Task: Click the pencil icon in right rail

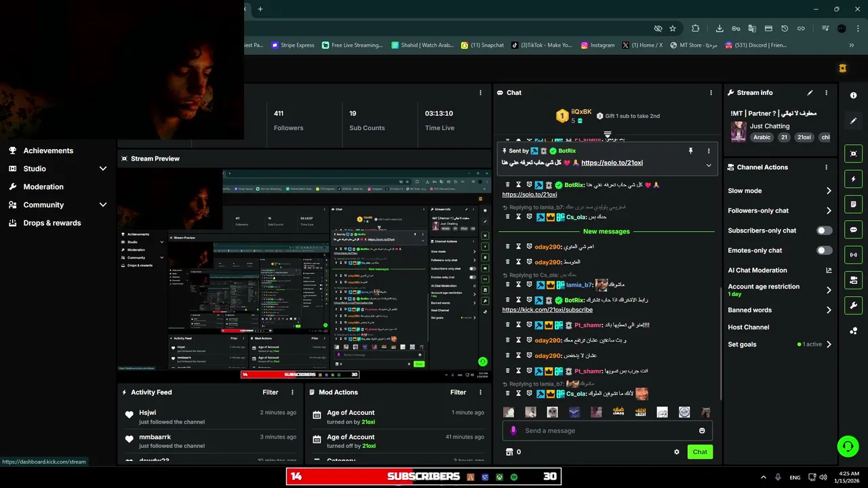Action: pyautogui.click(x=854, y=121)
